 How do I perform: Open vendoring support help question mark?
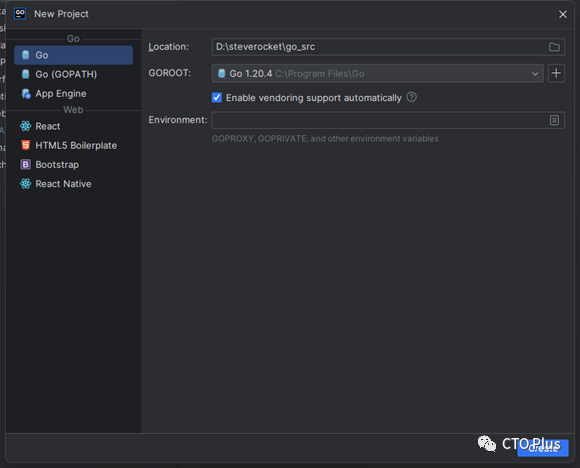pyautogui.click(x=411, y=97)
